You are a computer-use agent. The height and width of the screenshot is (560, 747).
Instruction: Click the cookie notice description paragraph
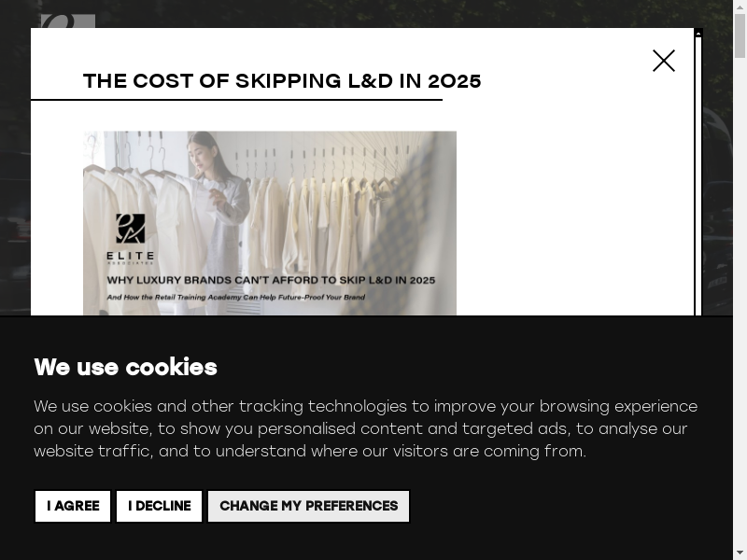tap(364, 428)
